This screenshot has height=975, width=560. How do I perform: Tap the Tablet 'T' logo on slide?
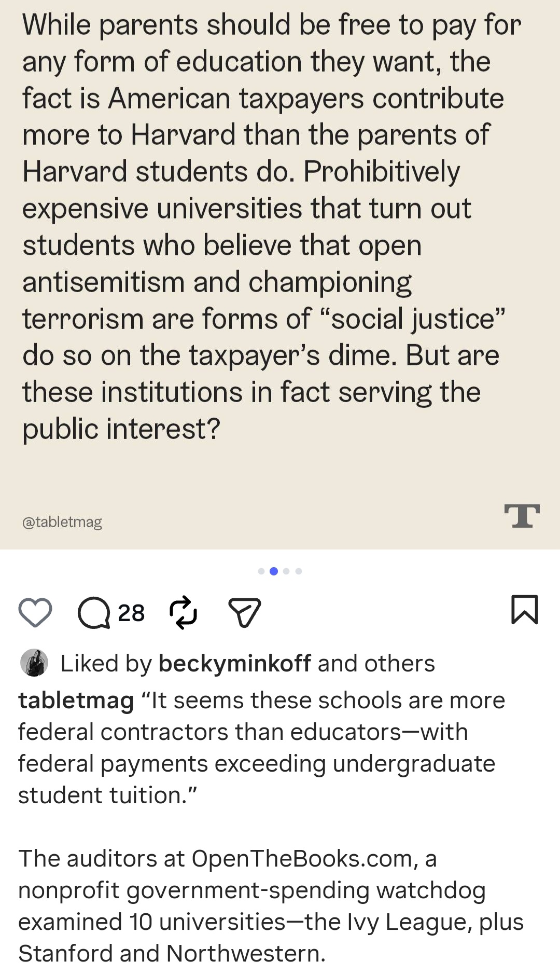[x=522, y=516]
